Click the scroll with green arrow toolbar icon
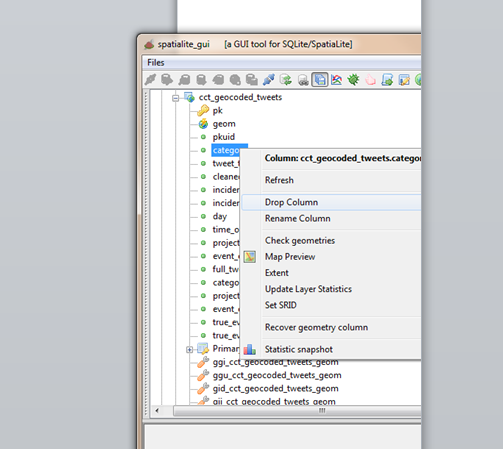The image size is (503, 449). (x=387, y=80)
